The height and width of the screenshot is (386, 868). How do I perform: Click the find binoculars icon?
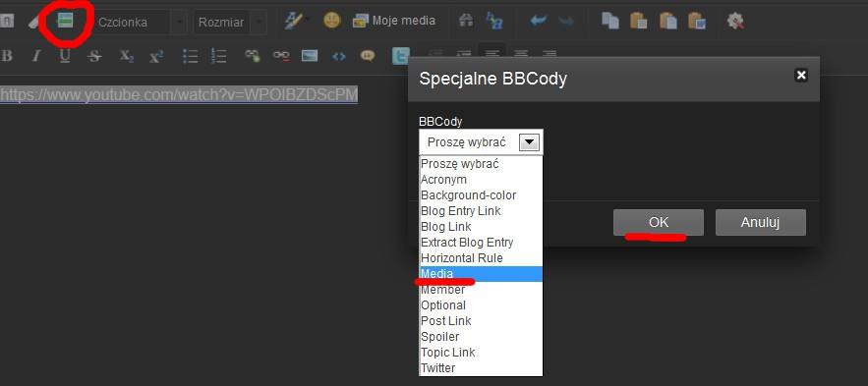pyautogui.click(x=466, y=21)
